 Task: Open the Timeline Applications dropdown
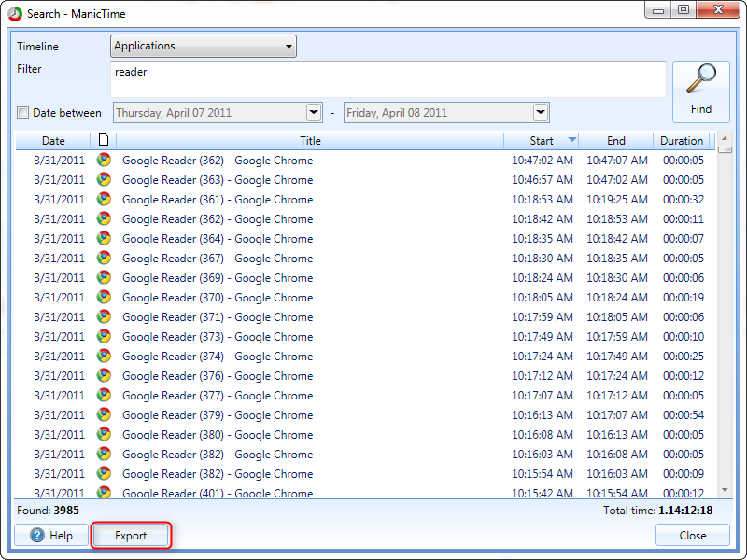tap(203, 47)
